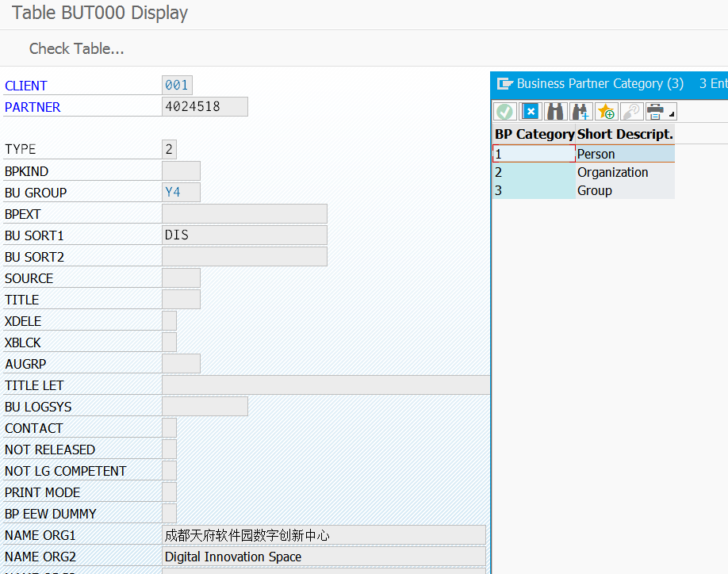728x574 pixels.
Task: Select the XBLCK flag field
Action: [x=169, y=342]
